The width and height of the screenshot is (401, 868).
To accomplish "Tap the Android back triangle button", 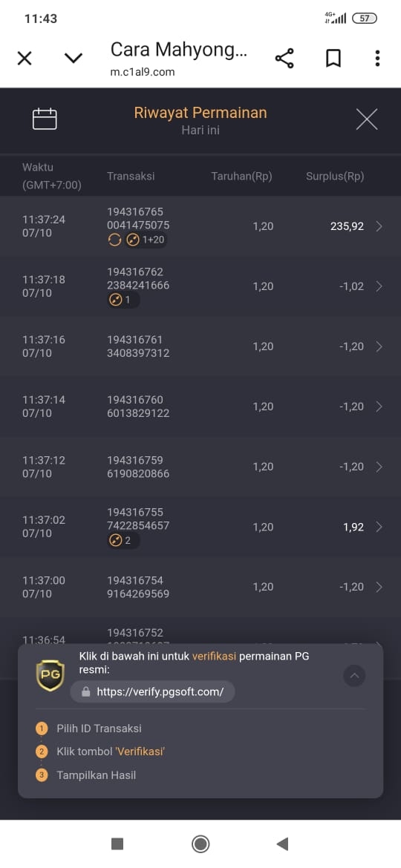I will coord(282,844).
